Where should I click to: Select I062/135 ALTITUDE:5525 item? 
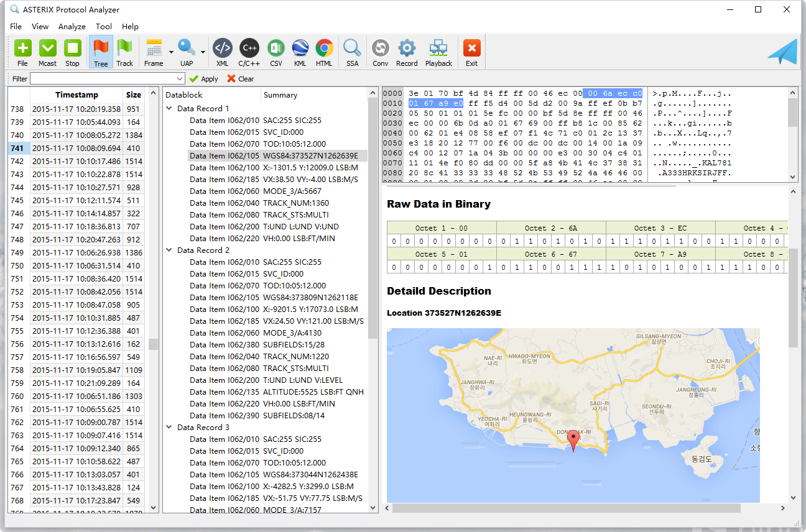pyautogui.click(x=277, y=392)
